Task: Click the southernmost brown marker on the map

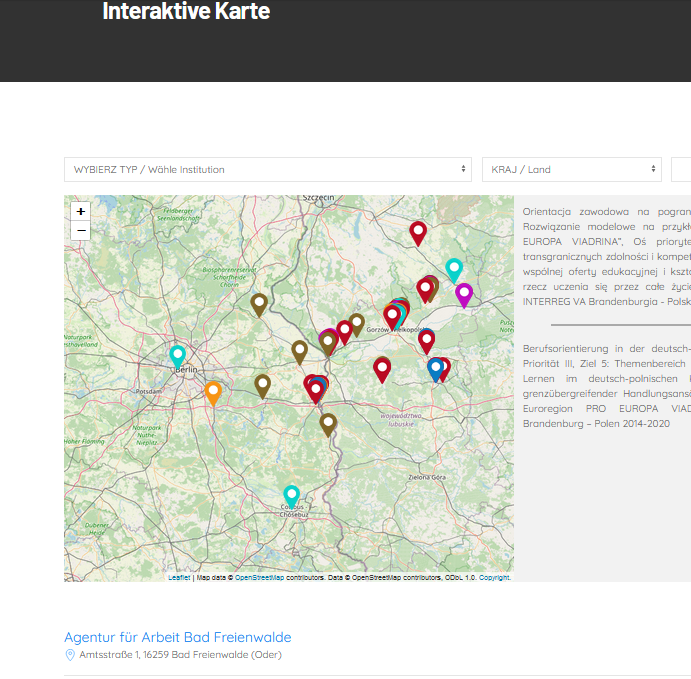Action: pos(328,423)
